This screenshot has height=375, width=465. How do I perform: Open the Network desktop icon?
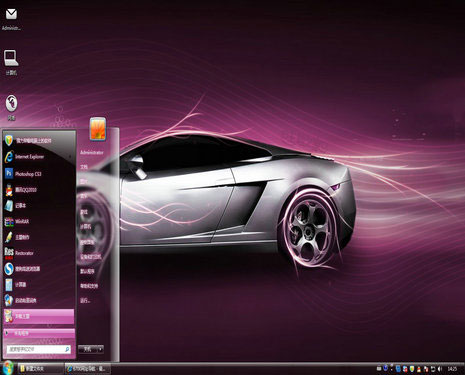click(x=11, y=107)
